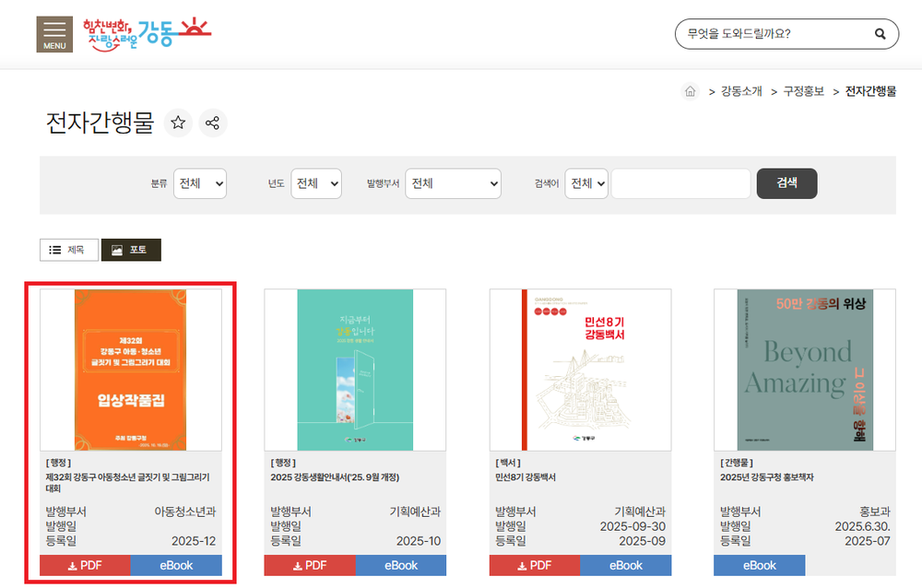Click the 2025-12 registration date
This screenshot has width=922, height=588.
pyautogui.click(x=194, y=541)
